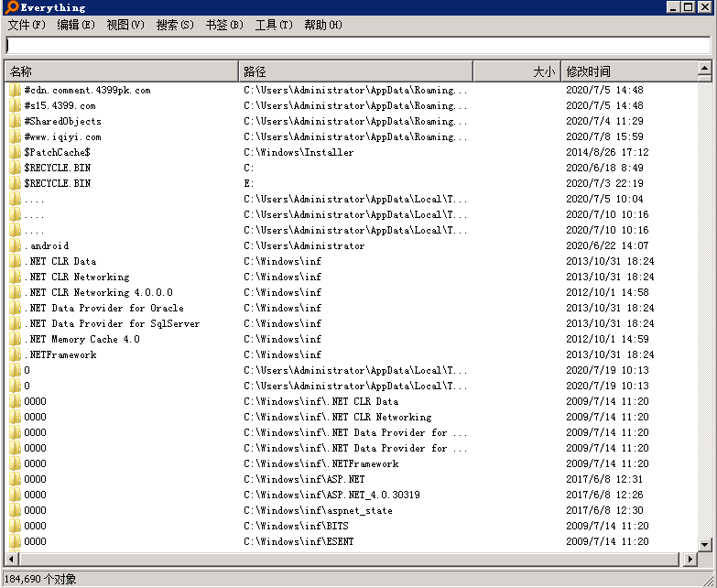717x588 pixels.
Task: Click folder icon of 0000 in ESENT path
Action: click(x=15, y=541)
